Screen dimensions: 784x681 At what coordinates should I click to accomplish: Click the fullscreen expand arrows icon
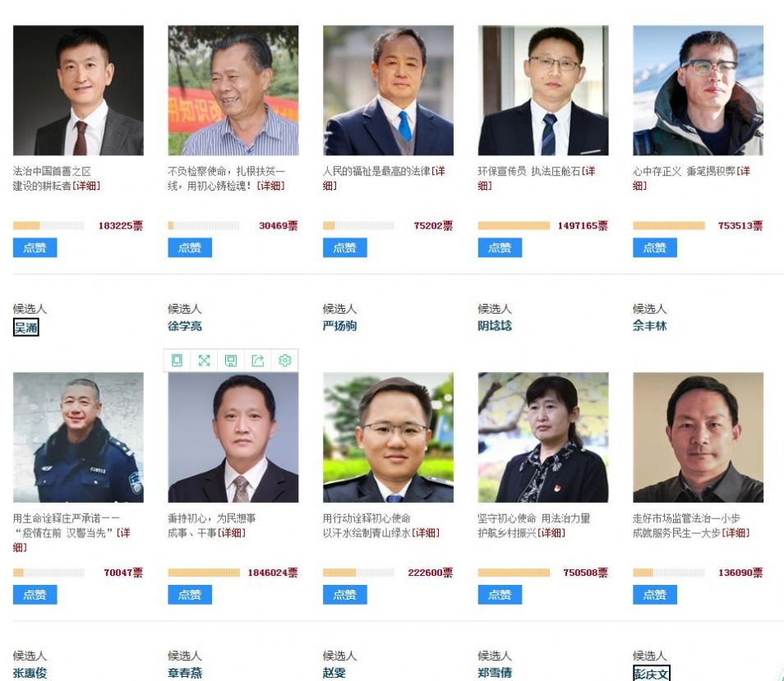pyautogui.click(x=204, y=361)
